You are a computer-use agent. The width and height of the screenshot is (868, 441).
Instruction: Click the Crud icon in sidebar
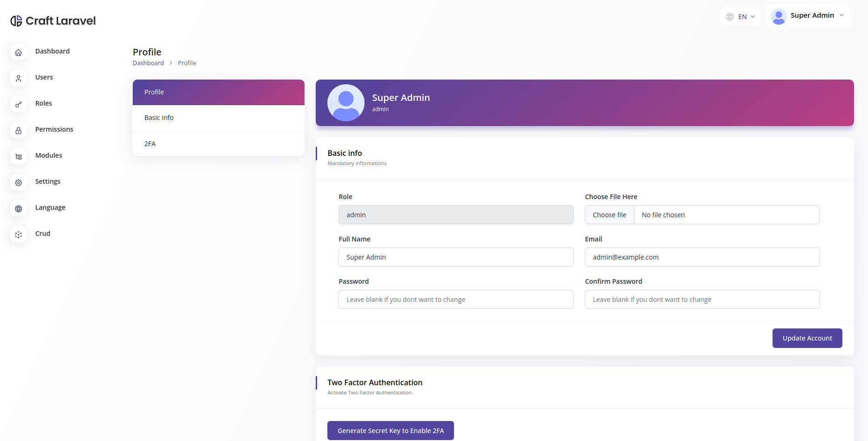point(19,235)
